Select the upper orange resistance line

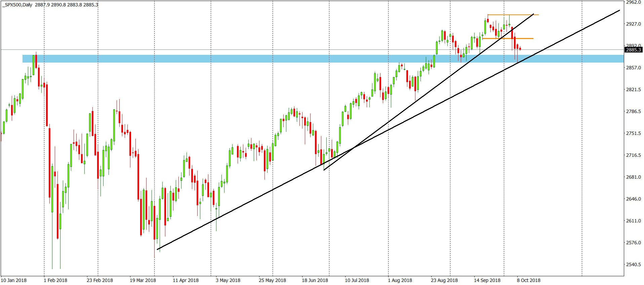pos(513,15)
